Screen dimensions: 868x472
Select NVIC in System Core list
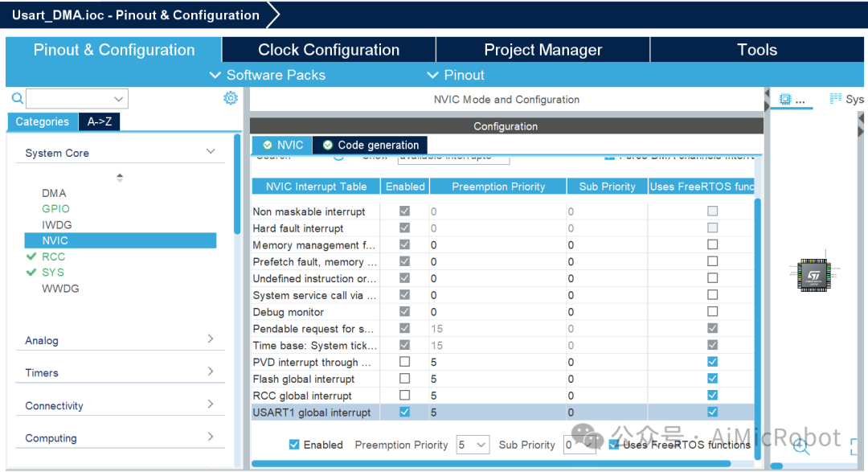coord(120,240)
